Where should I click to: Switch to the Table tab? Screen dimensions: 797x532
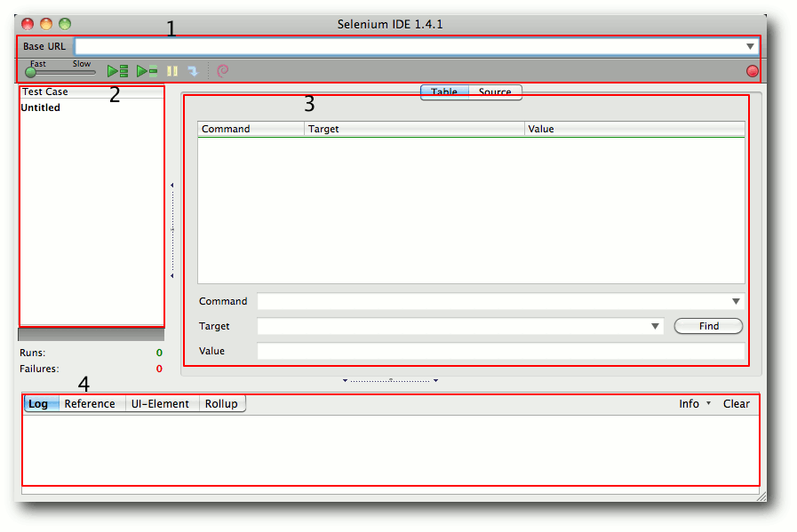(444, 92)
